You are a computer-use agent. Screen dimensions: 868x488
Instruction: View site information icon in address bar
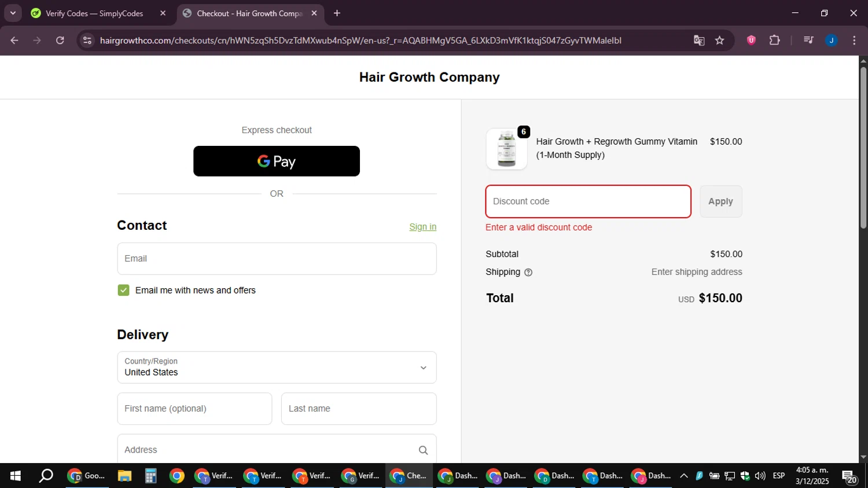point(87,41)
